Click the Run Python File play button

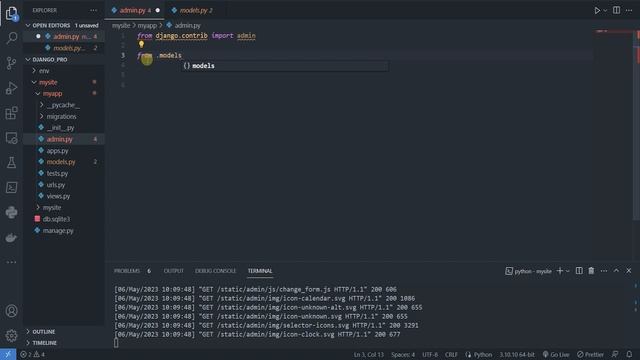(x=597, y=11)
